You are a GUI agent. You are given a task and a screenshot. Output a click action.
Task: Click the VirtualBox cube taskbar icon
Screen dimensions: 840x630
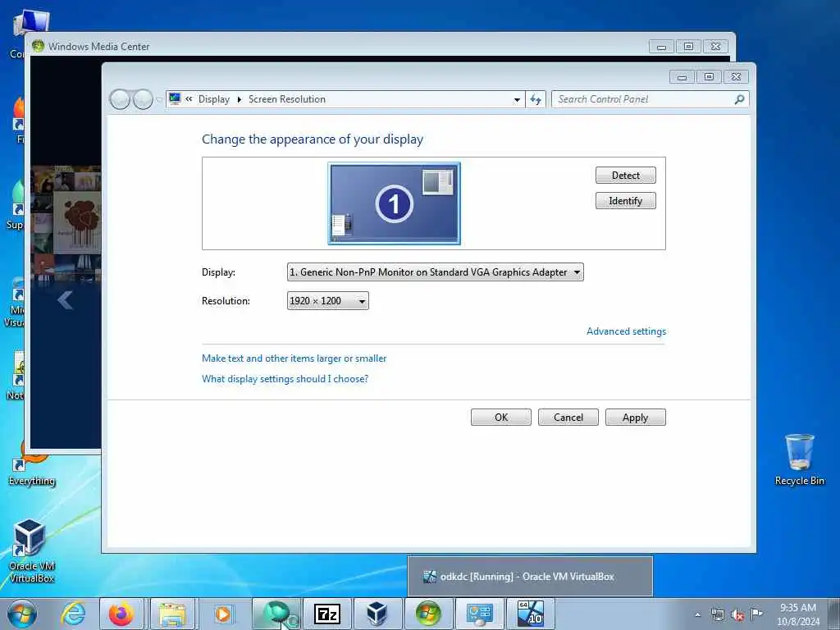(x=377, y=614)
